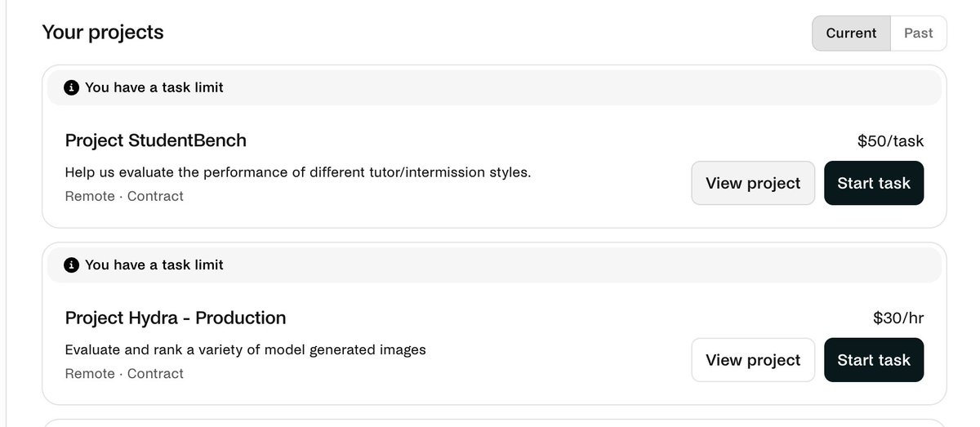The image size is (980, 427).
Task: Open View project for Hydra - Production
Action: (753, 360)
